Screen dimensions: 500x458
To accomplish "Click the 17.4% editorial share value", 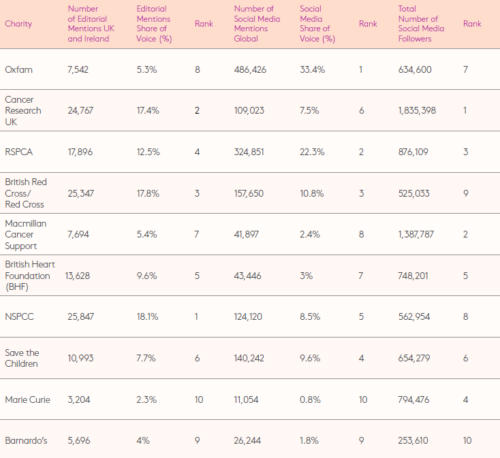I will pos(148,111).
